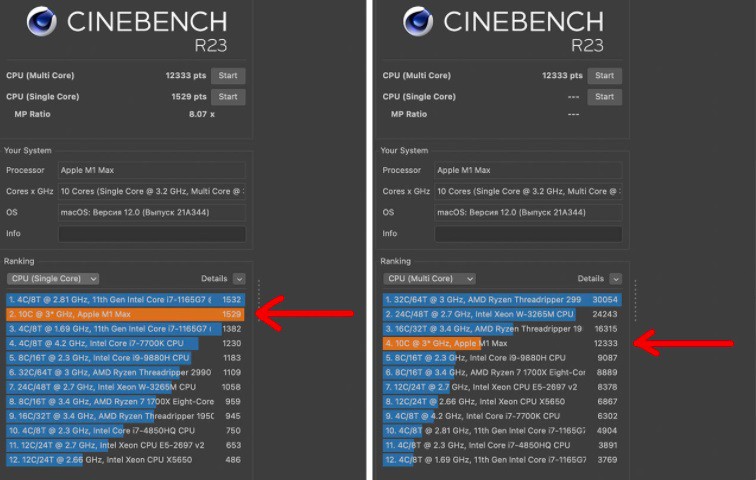
Task: Click the Cinebench logo in left window
Action: point(41,22)
